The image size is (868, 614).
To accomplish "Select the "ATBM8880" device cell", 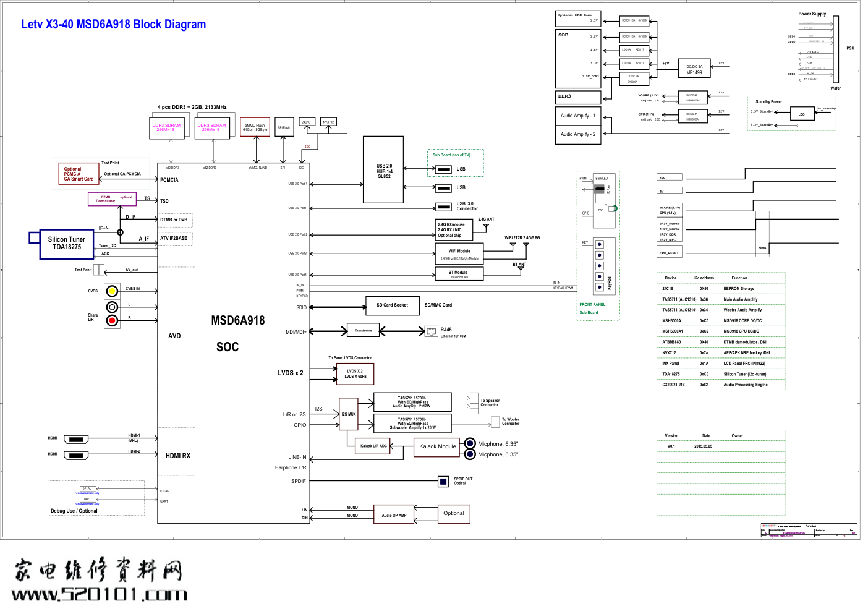I will 671,342.
